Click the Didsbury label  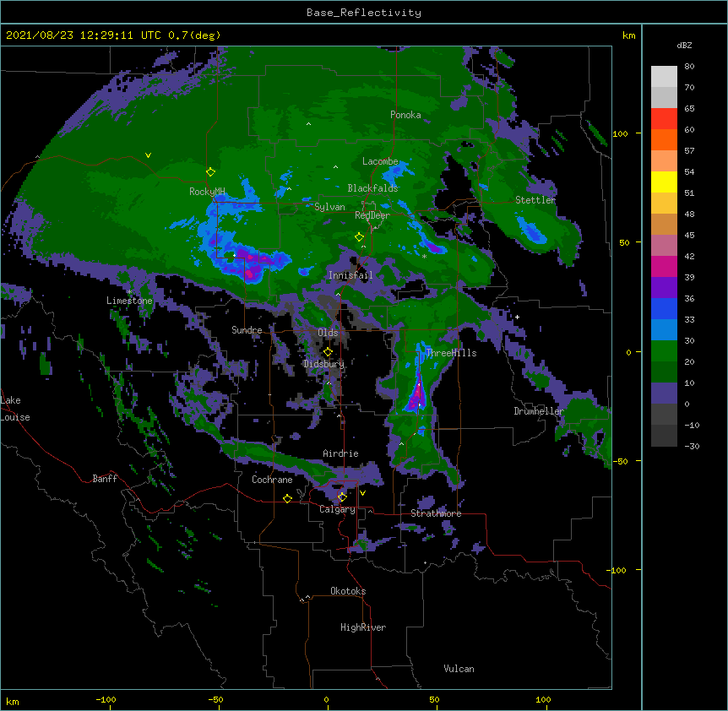click(324, 364)
